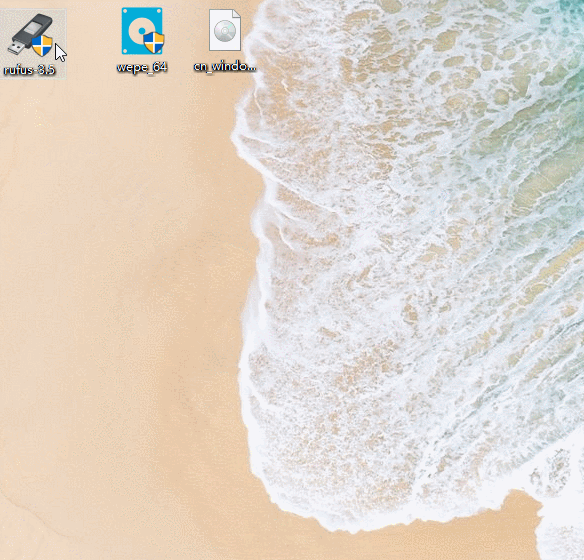Click the UAC shield badge on wepe_64 icon
This screenshot has width=584, height=560.
(154, 42)
